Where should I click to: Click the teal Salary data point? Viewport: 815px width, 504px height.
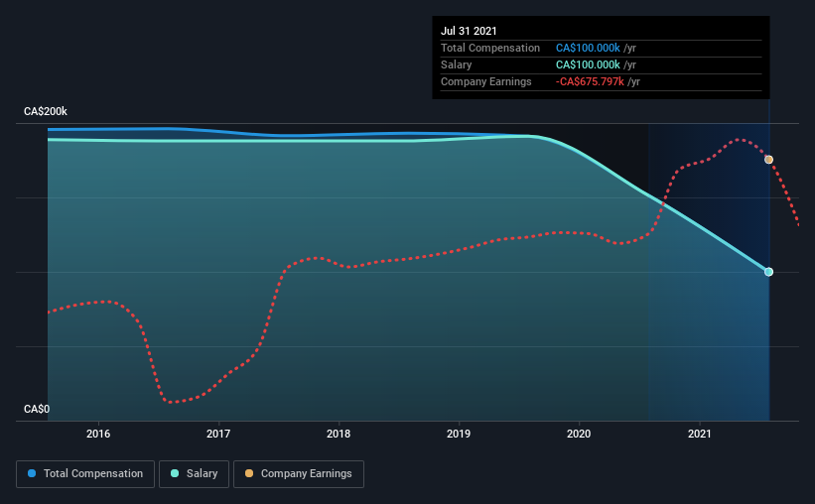pos(768,272)
